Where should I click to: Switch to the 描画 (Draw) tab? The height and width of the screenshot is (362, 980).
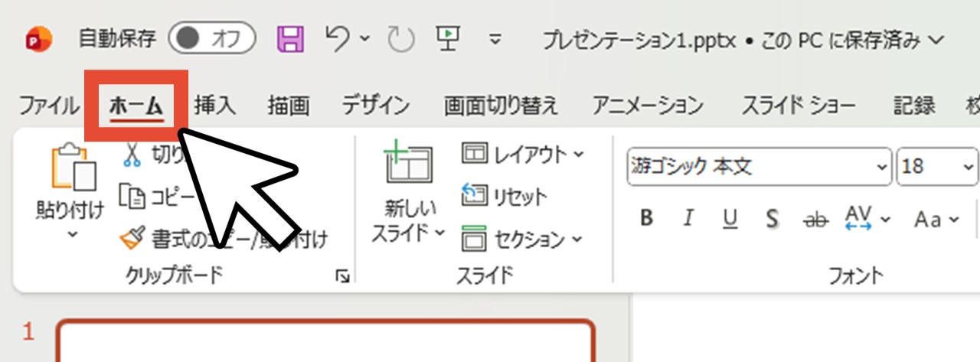pos(288,105)
